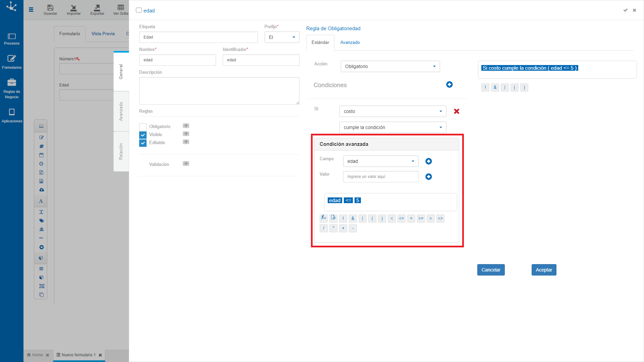The width and height of the screenshot is (644, 362).
Task: Switch to the Avanzado rule tab
Action: 350,43
